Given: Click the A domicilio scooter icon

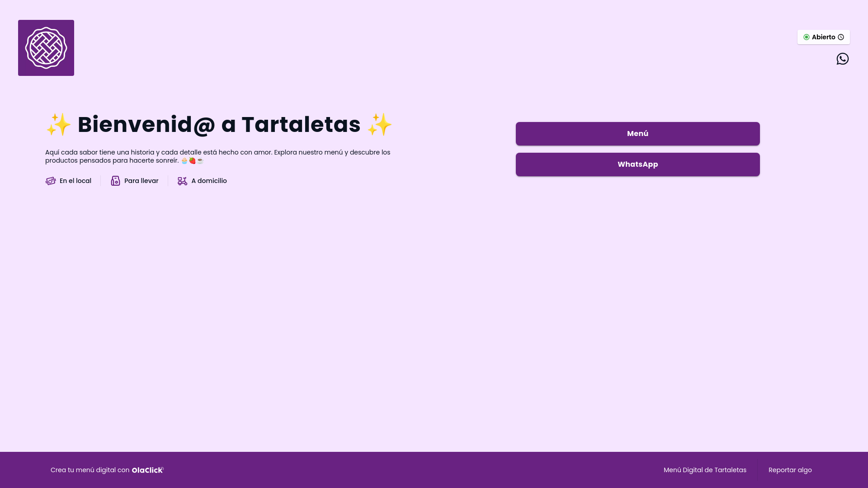Looking at the screenshot, I should (182, 181).
